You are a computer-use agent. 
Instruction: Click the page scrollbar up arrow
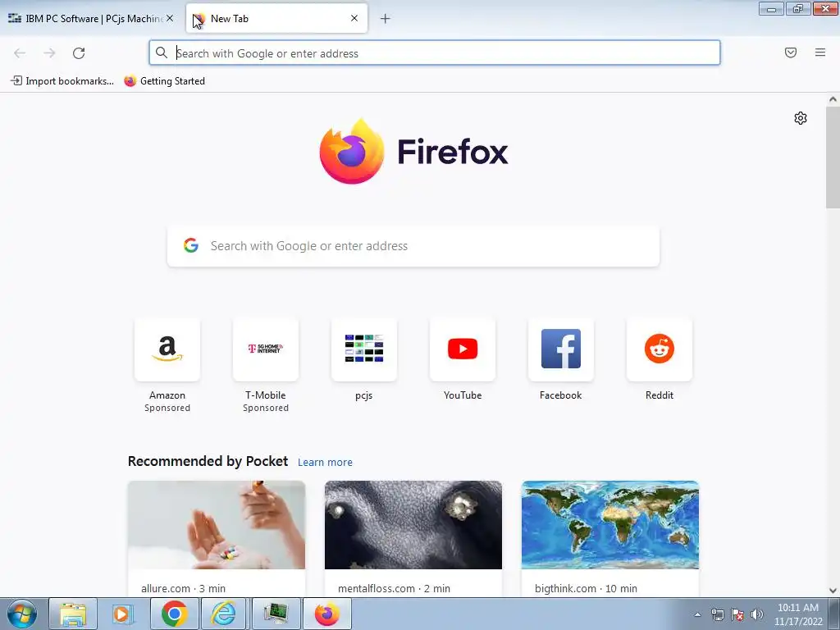point(833,99)
